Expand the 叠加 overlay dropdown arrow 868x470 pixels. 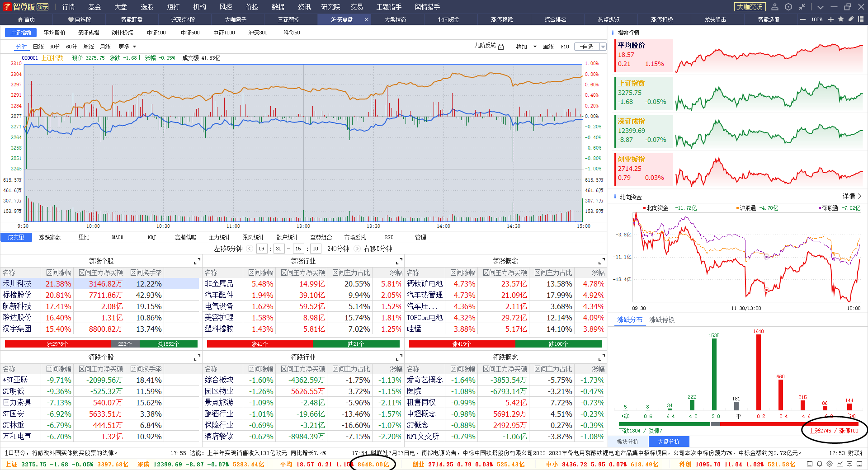pyautogui.click(x=535, y=47)
